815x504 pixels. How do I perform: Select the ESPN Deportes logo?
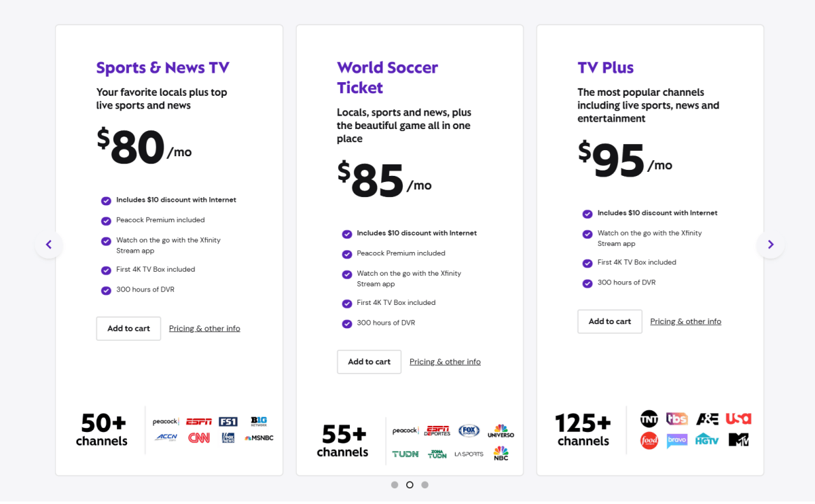point(437,430)
